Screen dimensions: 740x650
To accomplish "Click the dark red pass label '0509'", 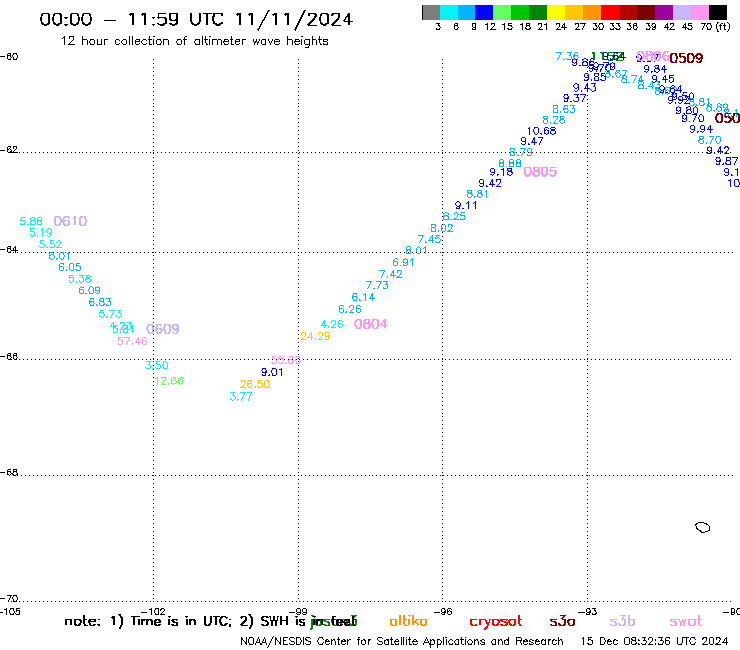I will 686,58.
